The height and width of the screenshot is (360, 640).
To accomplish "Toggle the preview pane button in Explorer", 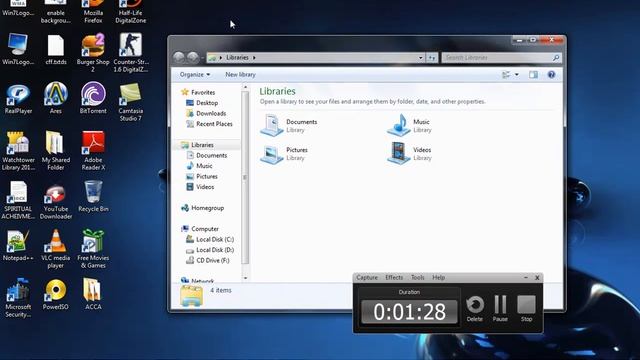I will tap(533, 74).
